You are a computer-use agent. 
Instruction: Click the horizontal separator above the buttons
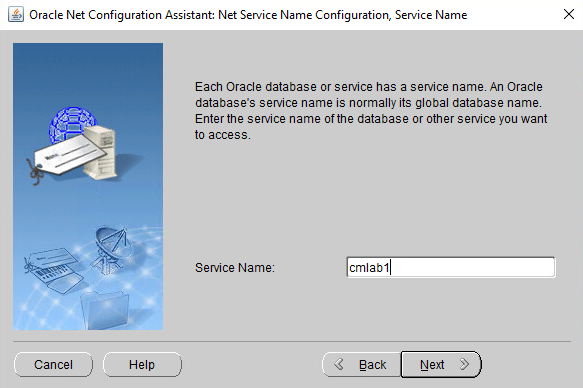(x=292, y=341)
